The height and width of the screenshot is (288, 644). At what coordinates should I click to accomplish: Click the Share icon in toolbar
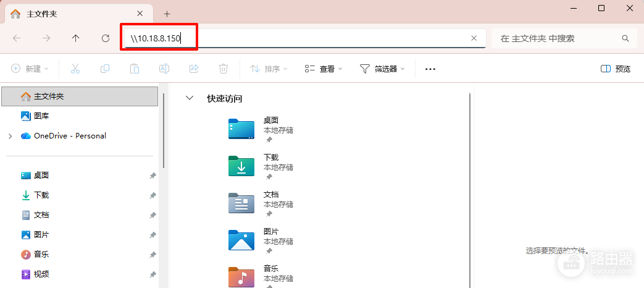click(193, 69)
